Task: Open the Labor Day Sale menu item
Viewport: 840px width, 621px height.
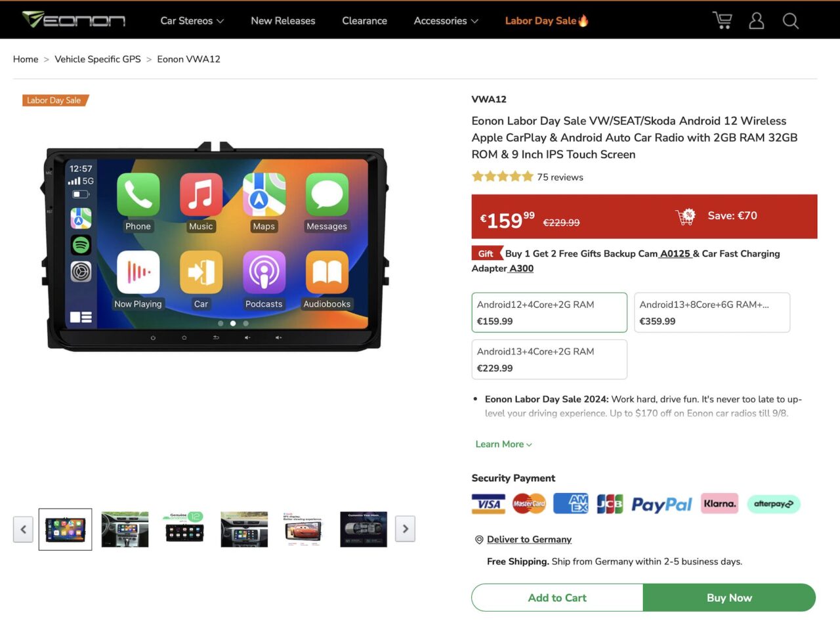Action: tap(547, 20)
